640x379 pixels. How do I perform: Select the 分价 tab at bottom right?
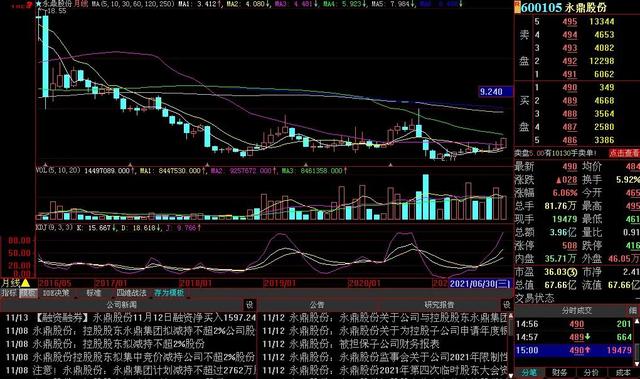591,372
